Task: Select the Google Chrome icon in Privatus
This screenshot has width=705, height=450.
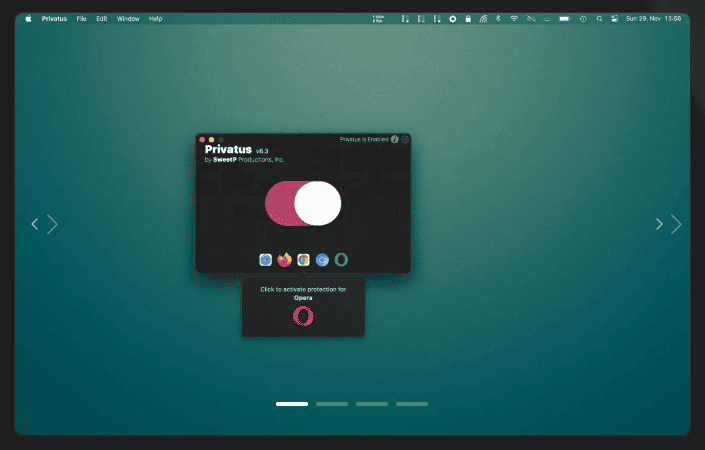Action: coord(303,260)
